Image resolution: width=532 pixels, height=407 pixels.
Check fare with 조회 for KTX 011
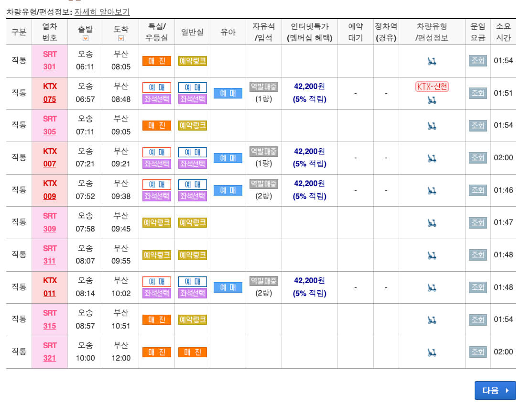tap(478, 287)
